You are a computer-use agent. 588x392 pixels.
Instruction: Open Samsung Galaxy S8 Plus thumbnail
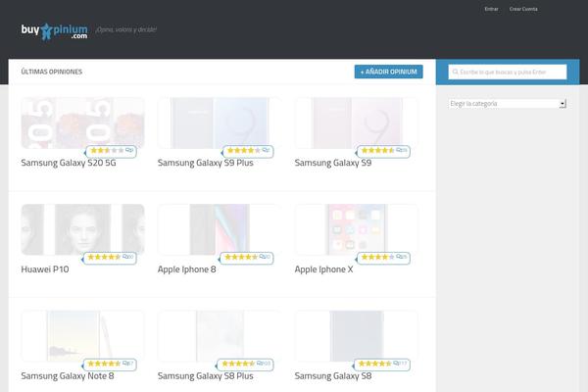220,336
